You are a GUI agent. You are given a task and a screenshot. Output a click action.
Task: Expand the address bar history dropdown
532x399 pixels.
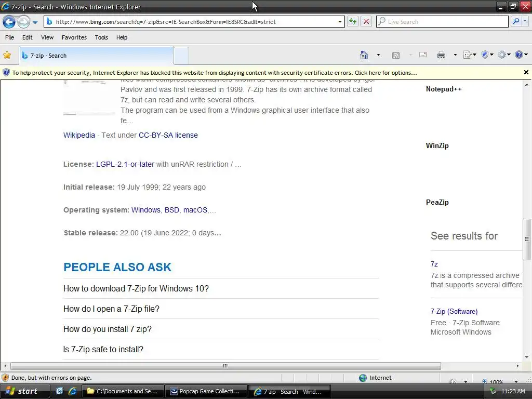(340, 22)
